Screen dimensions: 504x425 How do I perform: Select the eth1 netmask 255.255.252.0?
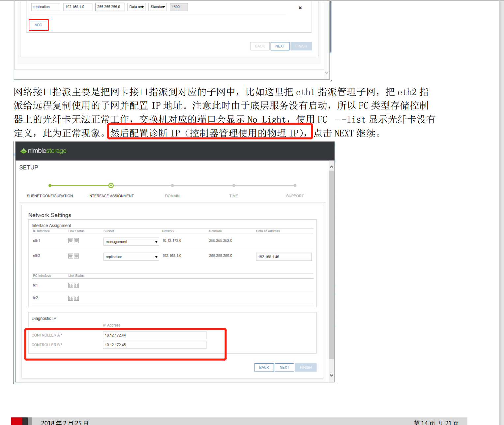click(221, 241)
